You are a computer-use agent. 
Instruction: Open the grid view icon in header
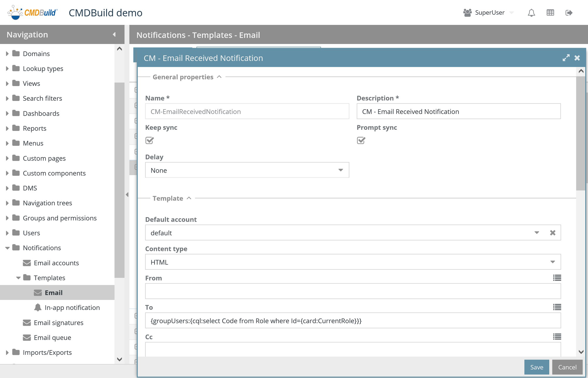pyautogui.click(x=550, y=13)
